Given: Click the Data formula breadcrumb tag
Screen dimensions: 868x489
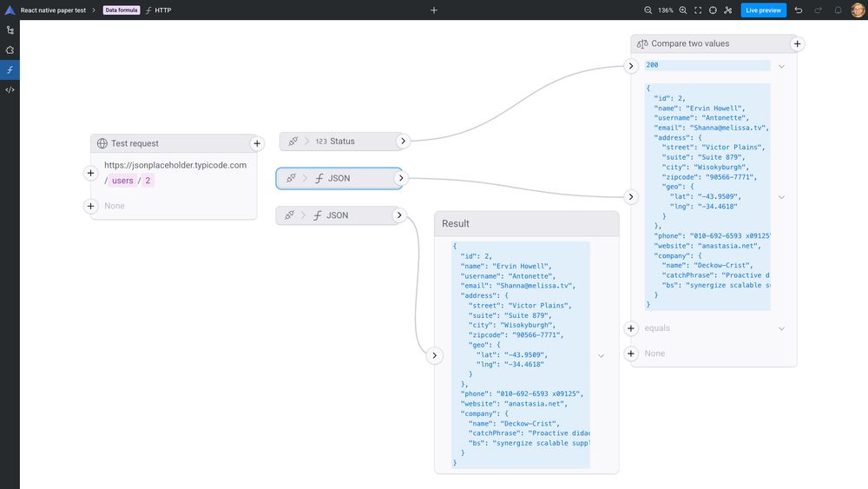Looking at the screenshot, I should pyautogui.click(x=121, y=10).
